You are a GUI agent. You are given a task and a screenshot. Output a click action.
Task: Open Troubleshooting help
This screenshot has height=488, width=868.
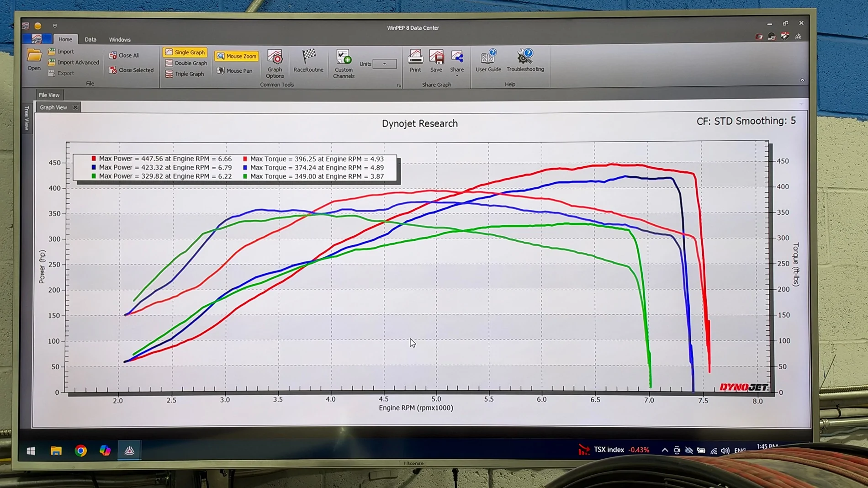(525, 61)
